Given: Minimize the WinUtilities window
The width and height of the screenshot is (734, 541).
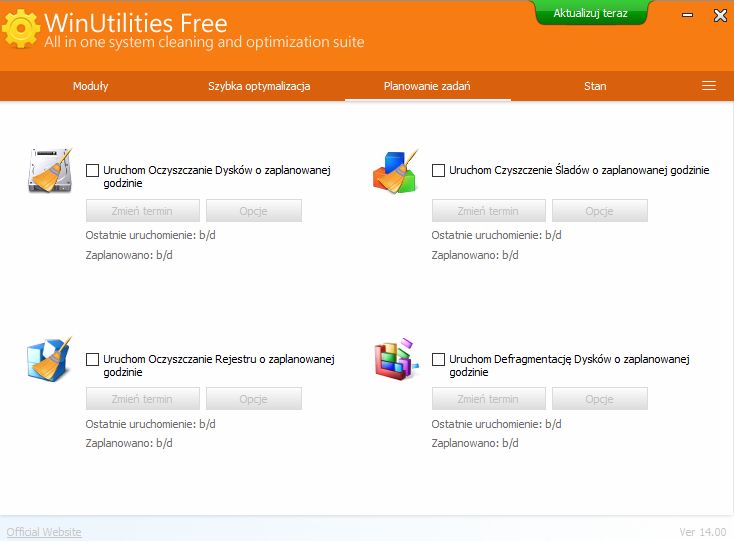Looking at the screenshot, I should click(687, 15).
